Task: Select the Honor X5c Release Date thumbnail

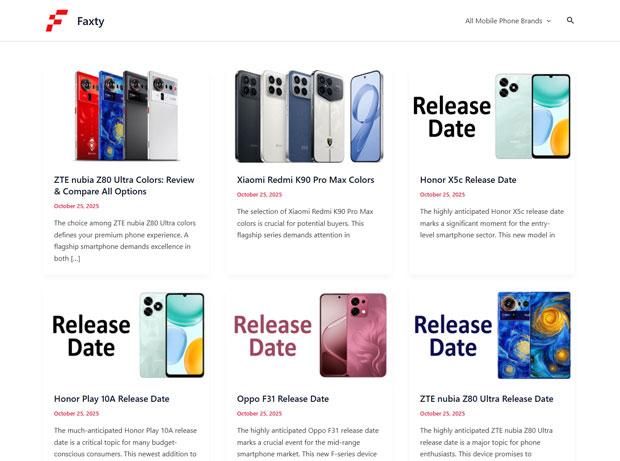Action: pos(492,116)
